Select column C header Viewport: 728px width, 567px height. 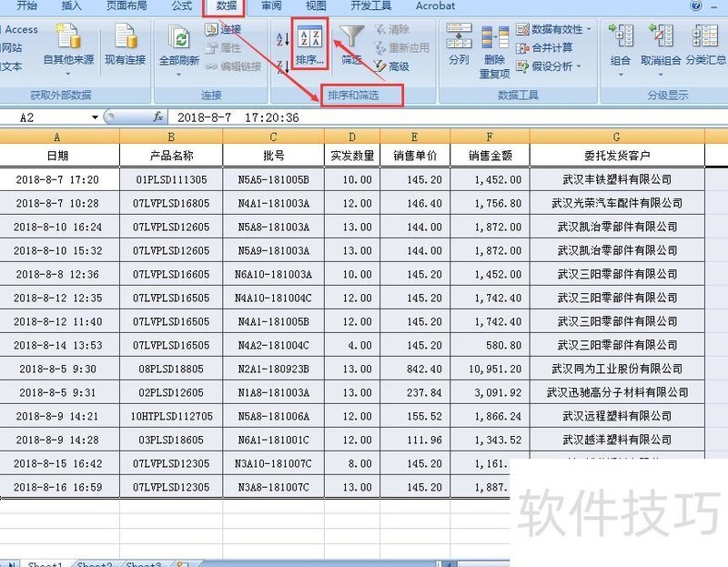(274, 137)
